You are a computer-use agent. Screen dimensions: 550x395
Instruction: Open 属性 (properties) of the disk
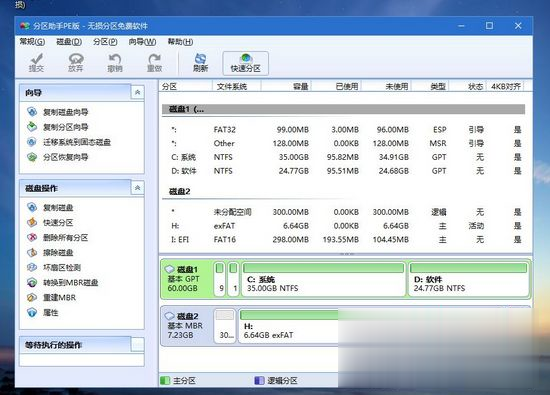click(x=43, y=313)
